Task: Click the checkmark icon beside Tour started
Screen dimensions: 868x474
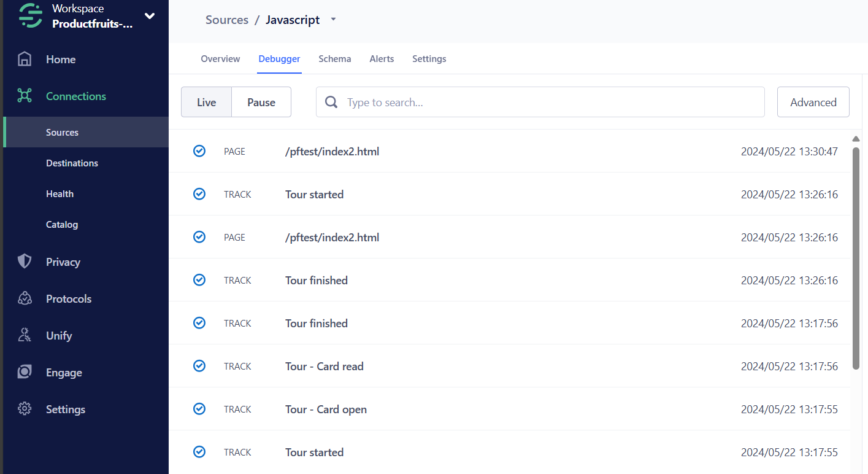Action: click(x=199, y=193)
